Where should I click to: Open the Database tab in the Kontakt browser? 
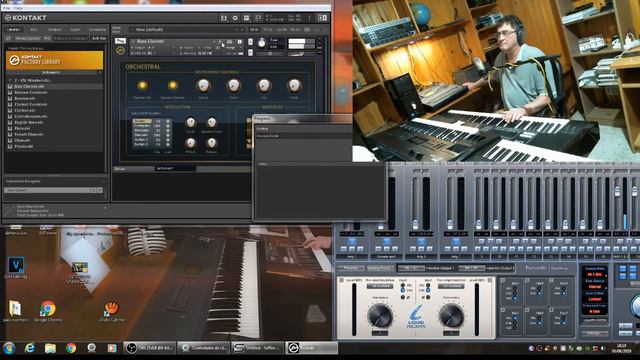tap(55, 30)
